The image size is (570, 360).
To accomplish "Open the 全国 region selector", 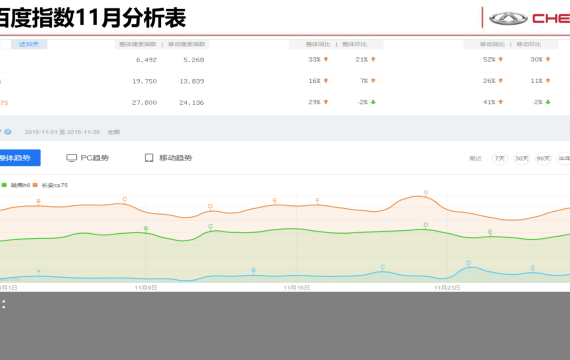I will click(114, 132).
